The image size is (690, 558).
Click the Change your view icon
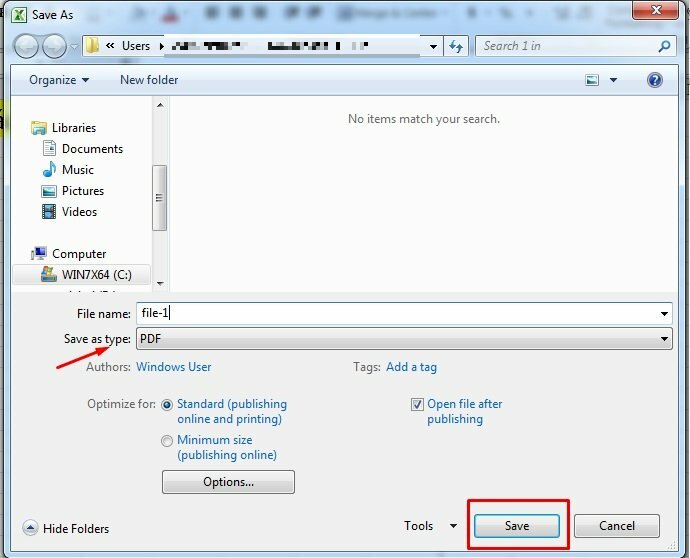[592, 80]
